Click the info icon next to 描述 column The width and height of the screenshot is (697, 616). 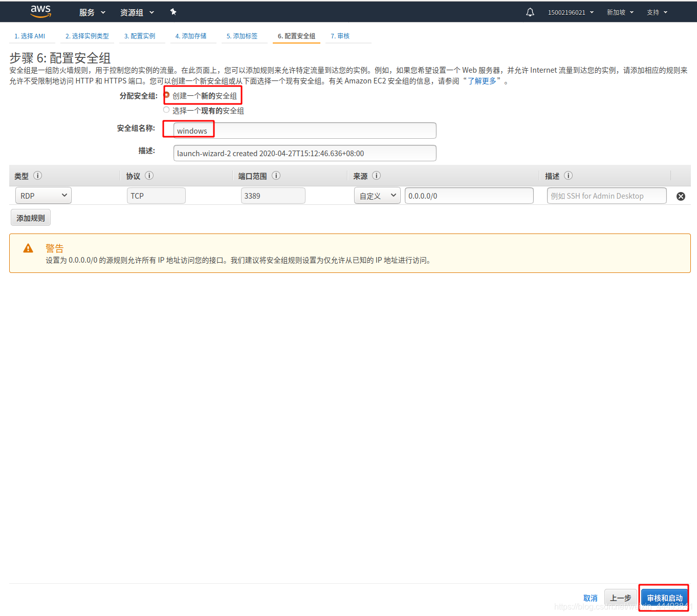point(569,176)
